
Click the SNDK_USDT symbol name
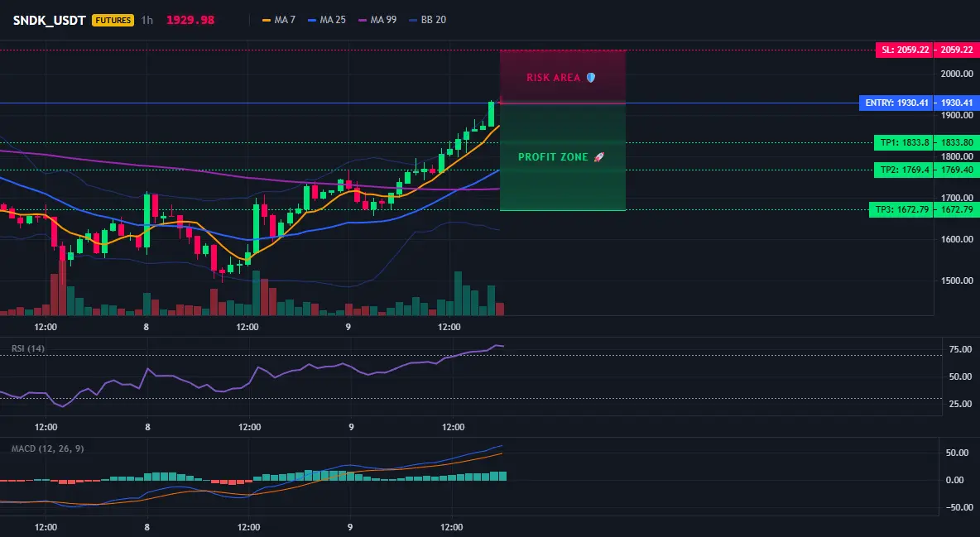(50, 20)
